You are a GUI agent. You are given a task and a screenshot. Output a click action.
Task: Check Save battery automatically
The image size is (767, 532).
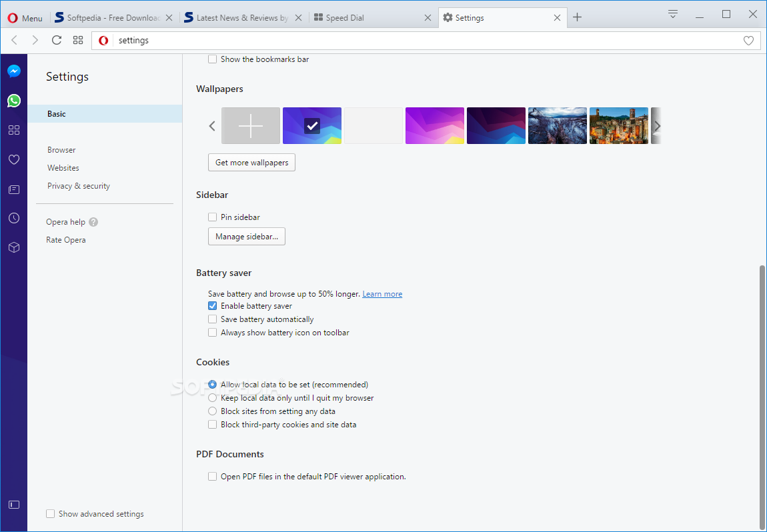pos(212,319)
